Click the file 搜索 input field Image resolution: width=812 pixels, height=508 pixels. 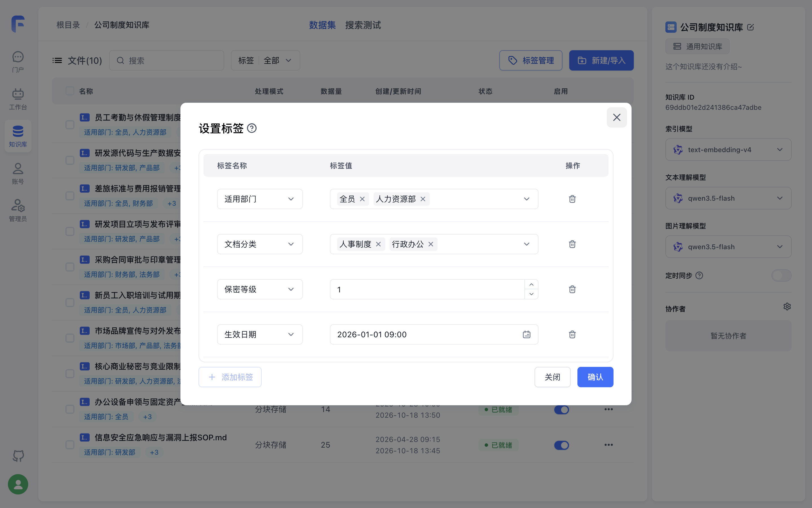pos(166,60)
